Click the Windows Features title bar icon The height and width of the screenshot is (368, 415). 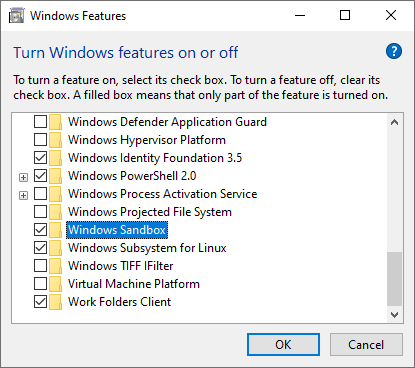17,16
